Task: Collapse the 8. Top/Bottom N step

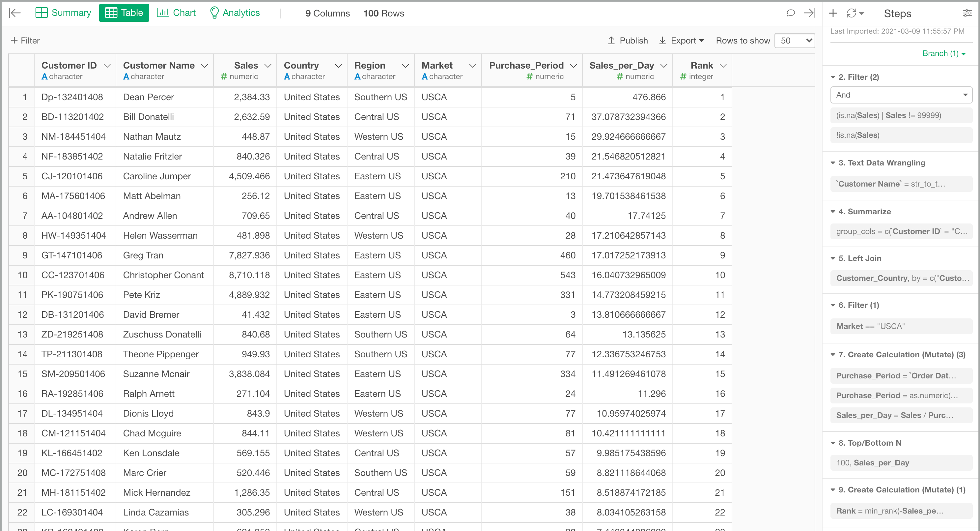Action: (x=833, y=443)
